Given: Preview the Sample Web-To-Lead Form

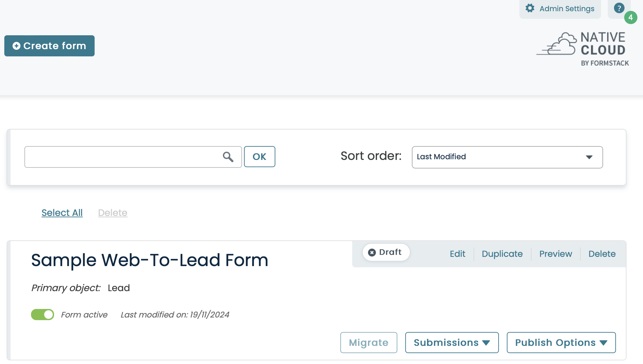Looking at the screenshot, I should tap(556, 254).
